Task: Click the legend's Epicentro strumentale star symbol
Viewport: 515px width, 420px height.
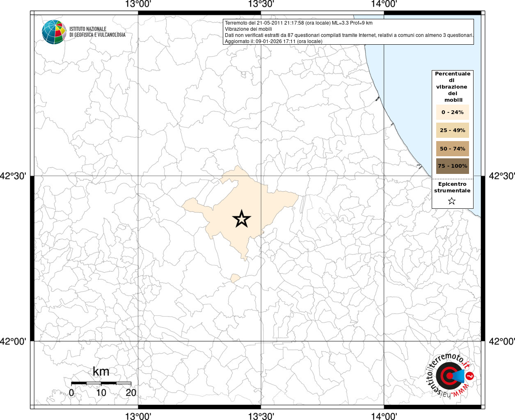Action: pyautogui.click(x=452, y=201)
